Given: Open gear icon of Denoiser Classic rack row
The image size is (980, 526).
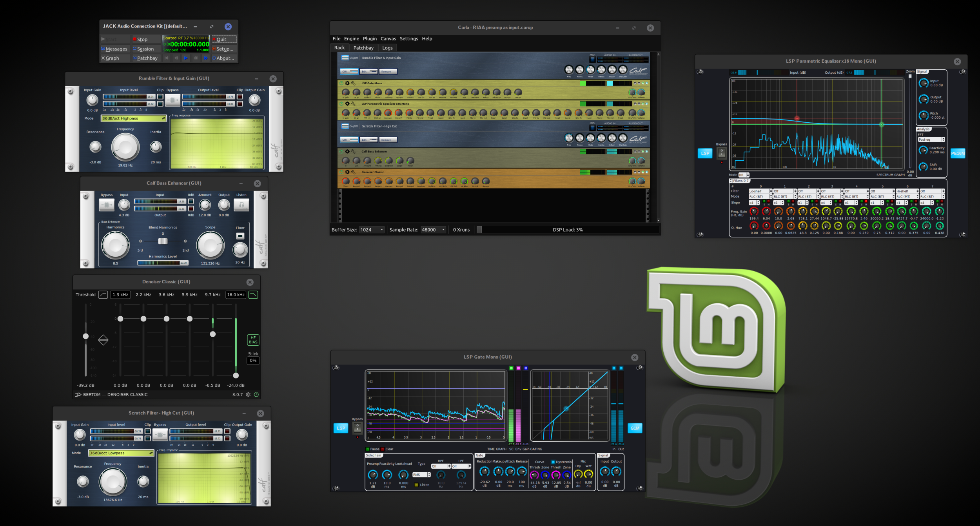Looking at the screenshot, I should 347,172.
